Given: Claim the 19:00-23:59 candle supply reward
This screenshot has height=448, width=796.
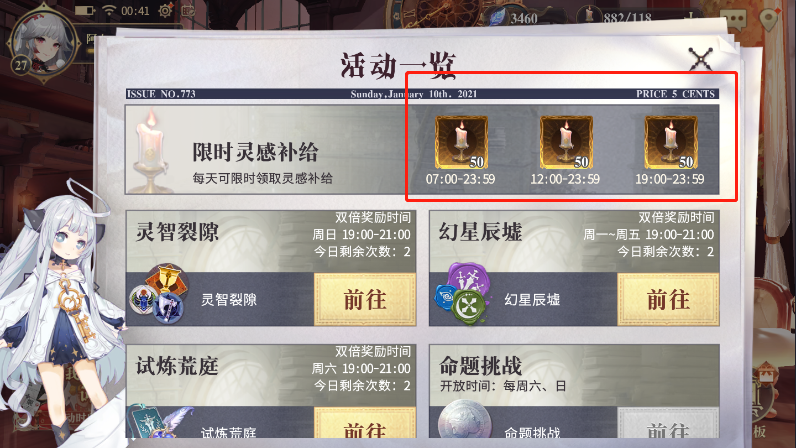Looking at the screenshot, I should 671,143.
